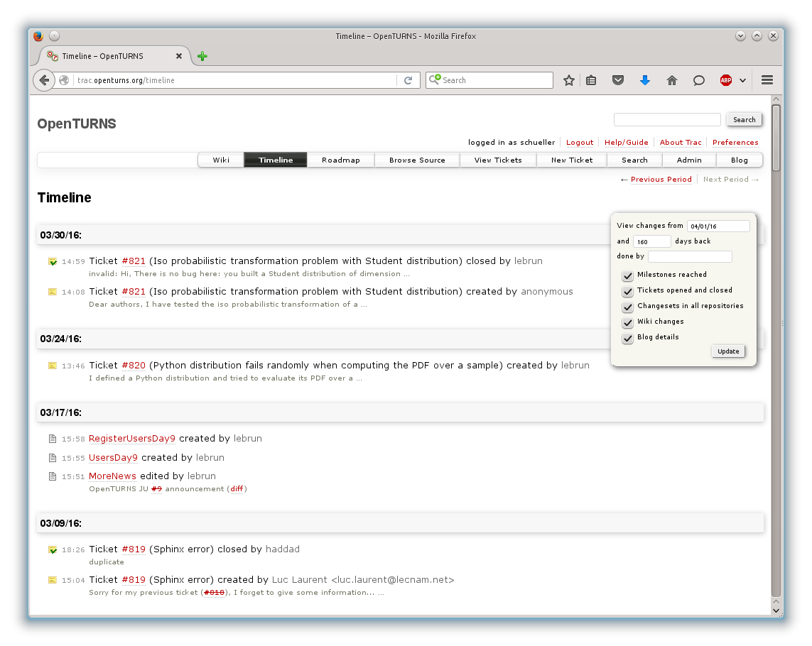
Task: Open the search engine selector dropdown
Action: [x=435, y=80]
